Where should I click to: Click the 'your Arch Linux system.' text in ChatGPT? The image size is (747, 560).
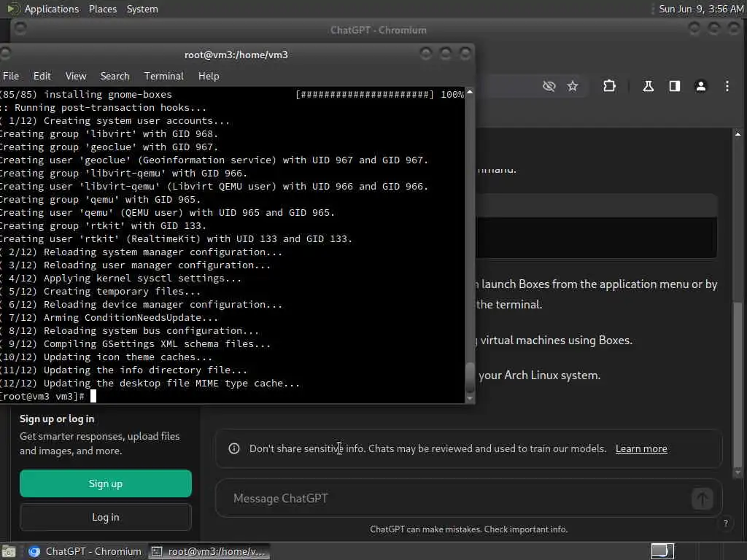(539, 376)
